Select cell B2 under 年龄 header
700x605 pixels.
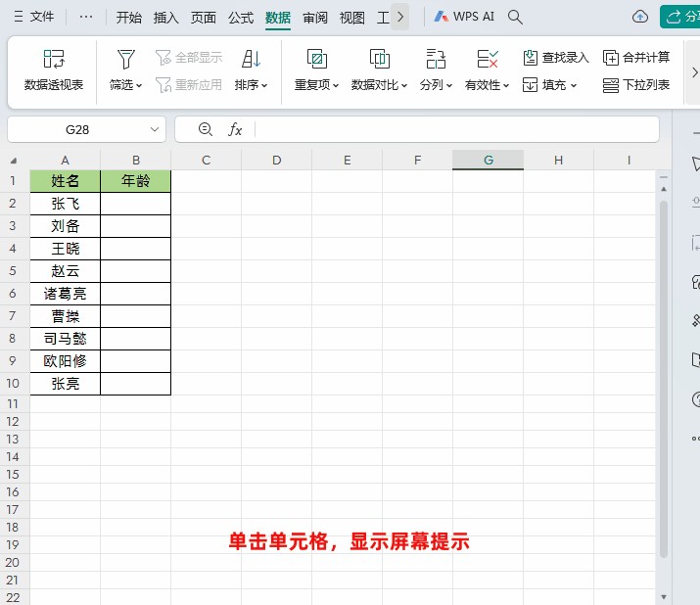click(135, 204)
